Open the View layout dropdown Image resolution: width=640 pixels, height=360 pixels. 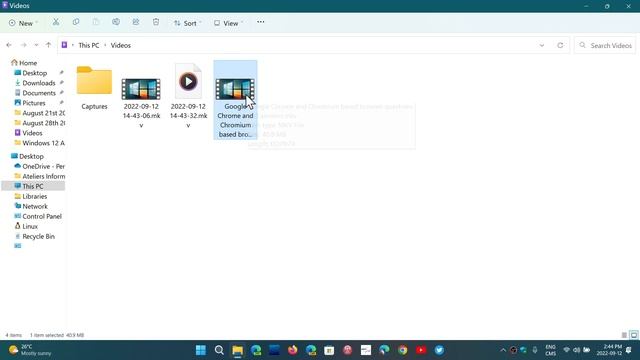228,23
